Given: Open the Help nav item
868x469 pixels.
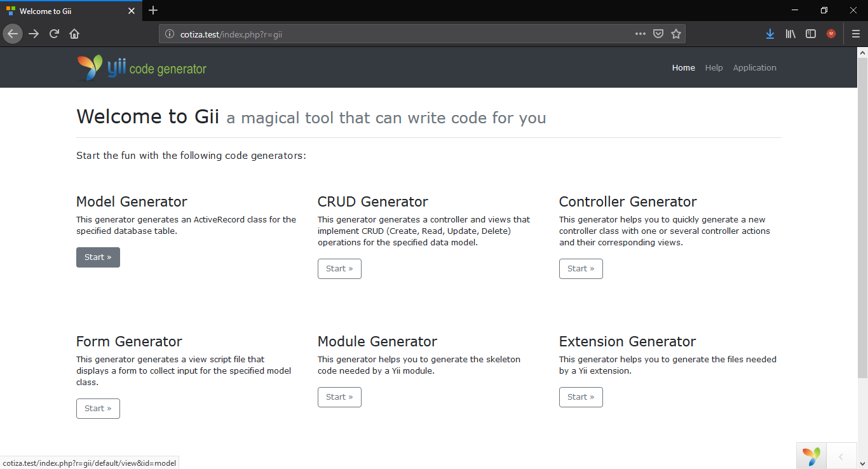Looking at the screenshot, I should 714,68.
